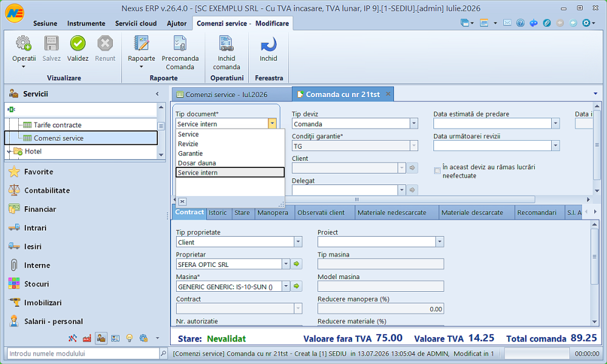This screenshot has width=607, height=364.
Task: Switch to the Manopera tab
Action: [x=273, y=212]
